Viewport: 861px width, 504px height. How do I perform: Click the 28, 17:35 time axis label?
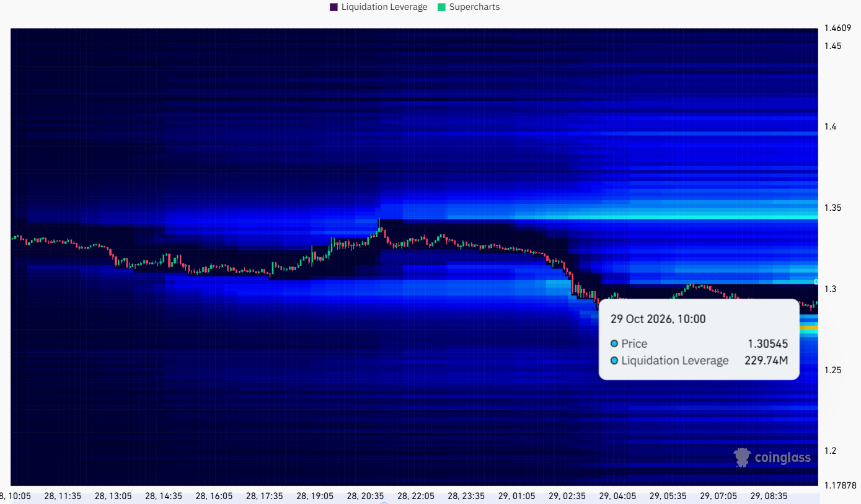pos(265,496)
